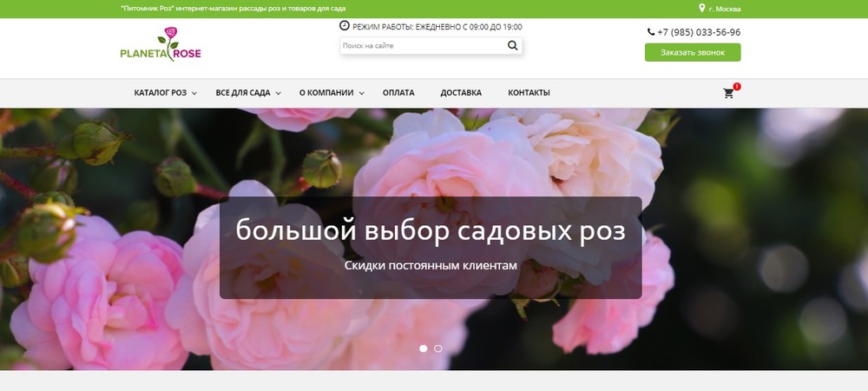This screenshot has width=868, height=391.
Task: Expand the О компании chevron
Action: tap(361, 94)
